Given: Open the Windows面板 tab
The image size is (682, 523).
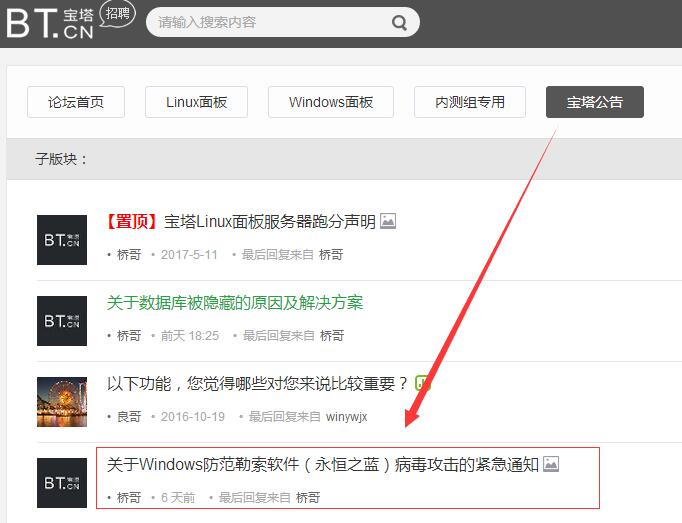Looking at the screenshot, I should [331, 102].
